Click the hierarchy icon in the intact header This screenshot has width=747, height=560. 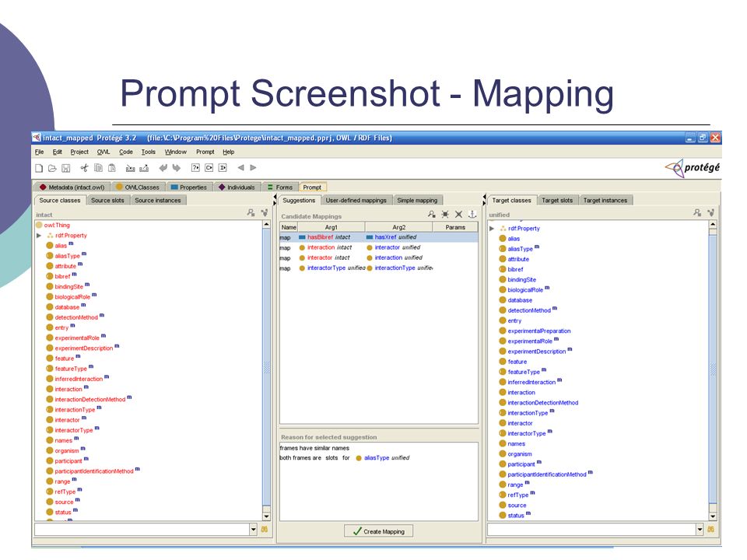265,213
